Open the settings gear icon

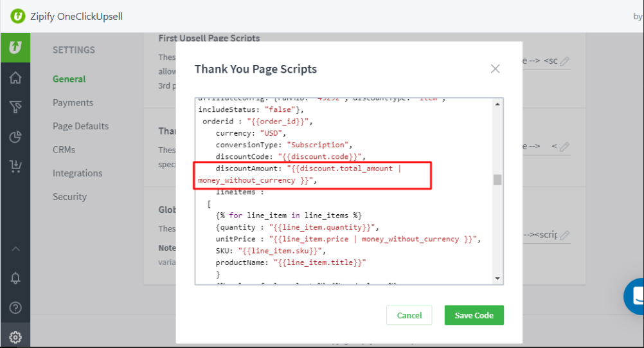pyautogui.click(x=15, y=337)
